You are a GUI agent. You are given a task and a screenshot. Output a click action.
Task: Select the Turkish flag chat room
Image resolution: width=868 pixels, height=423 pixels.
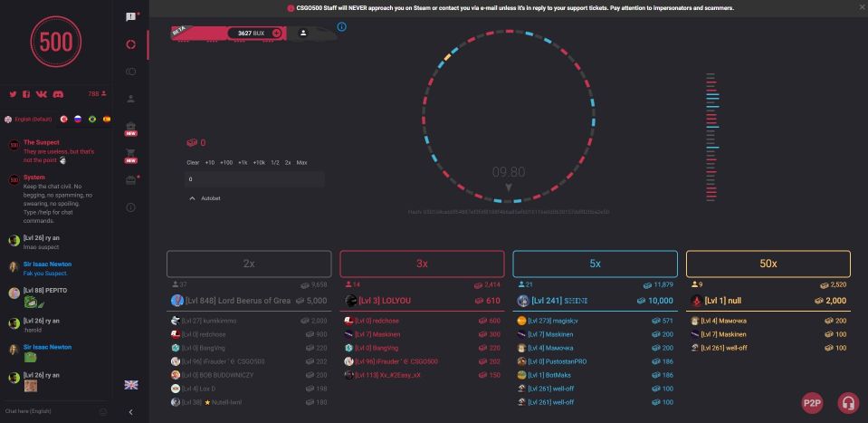pos(64,120)
